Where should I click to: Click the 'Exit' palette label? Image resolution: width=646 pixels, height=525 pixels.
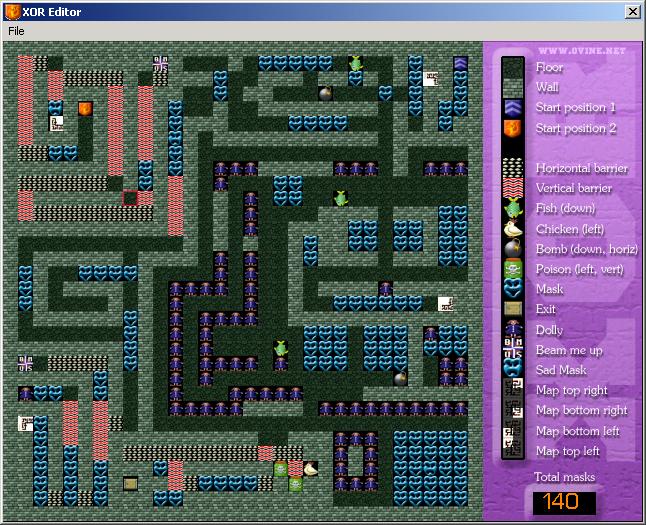pos(545,309)
